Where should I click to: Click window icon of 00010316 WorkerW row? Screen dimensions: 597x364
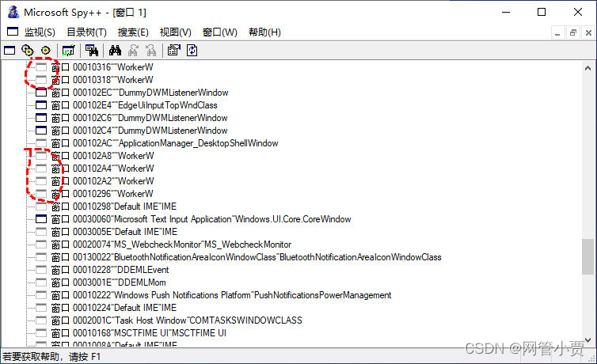point(41,67)
